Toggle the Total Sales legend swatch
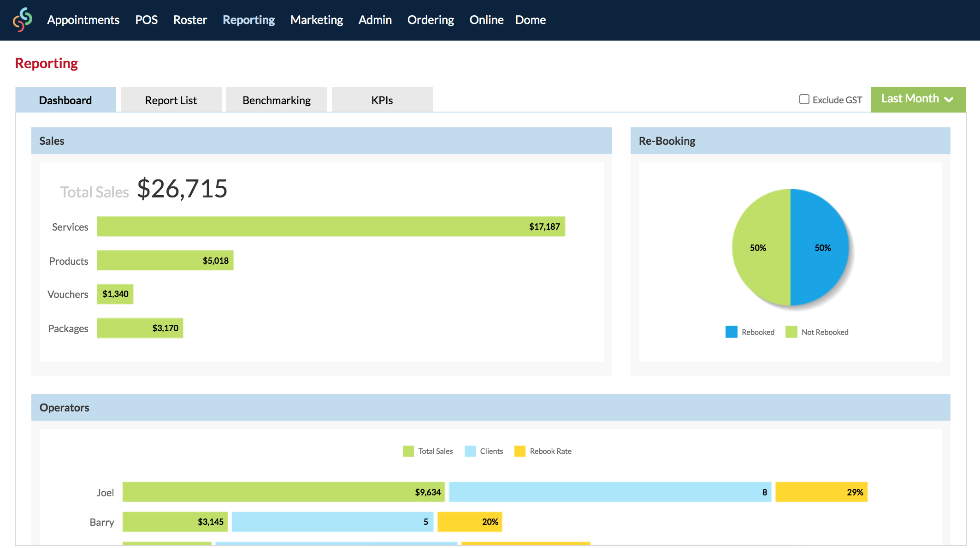This screenshot has height=548, width=980. pos(408,451)
